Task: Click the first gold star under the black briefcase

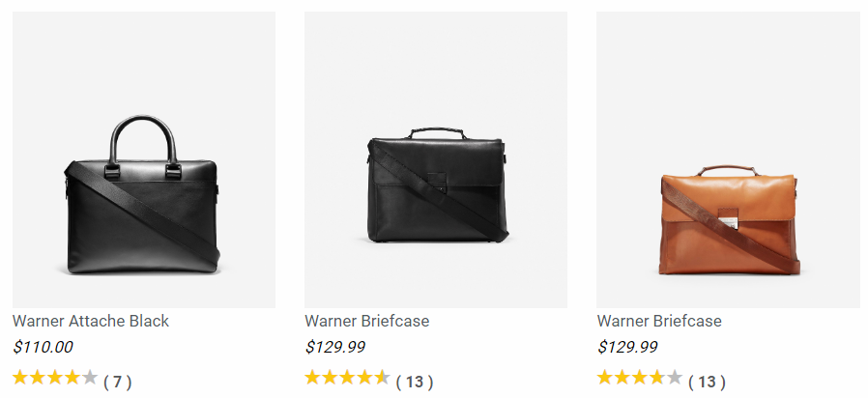Action: (x=313, y=378)
